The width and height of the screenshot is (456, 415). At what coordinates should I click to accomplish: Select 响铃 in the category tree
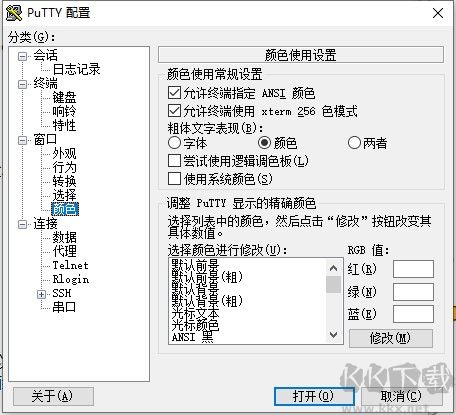[x=64, y=111]
